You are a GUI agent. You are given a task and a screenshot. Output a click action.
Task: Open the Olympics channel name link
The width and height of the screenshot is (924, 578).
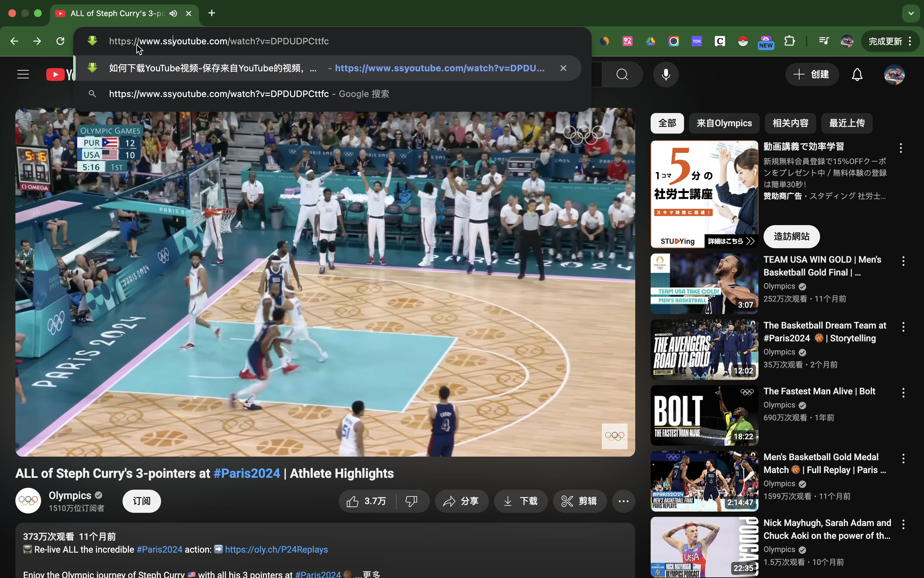click(x=70, y=495)
